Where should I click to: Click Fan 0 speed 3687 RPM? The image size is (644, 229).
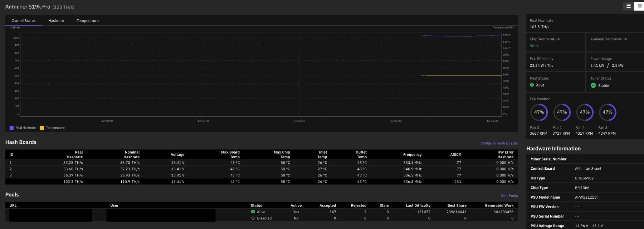click(x=538, y=134)
